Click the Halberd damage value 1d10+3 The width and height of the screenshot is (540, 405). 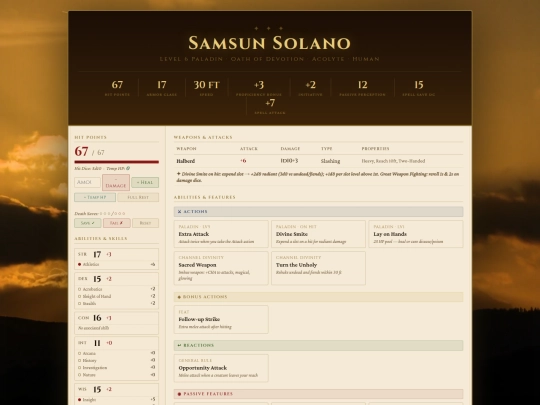tap(289, 161)
